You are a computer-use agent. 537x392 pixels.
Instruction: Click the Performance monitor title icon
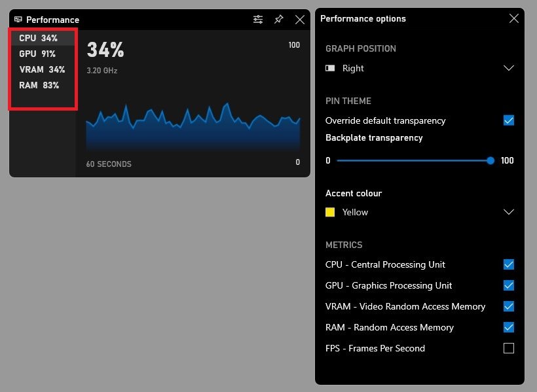18,20
